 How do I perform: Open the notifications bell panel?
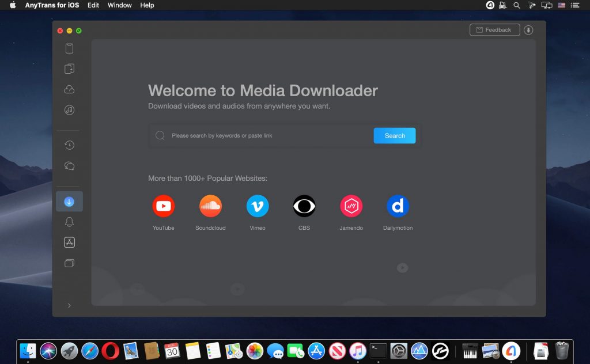click(69, 221)
